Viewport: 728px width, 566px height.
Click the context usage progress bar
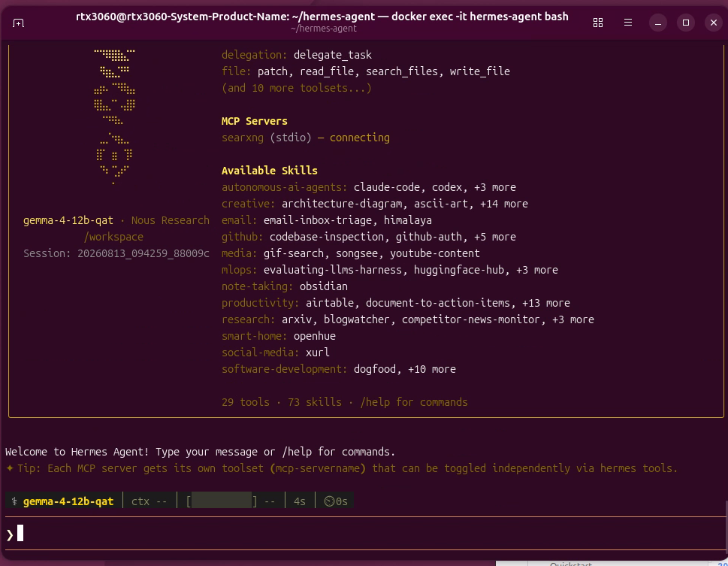tap(222, 501)
